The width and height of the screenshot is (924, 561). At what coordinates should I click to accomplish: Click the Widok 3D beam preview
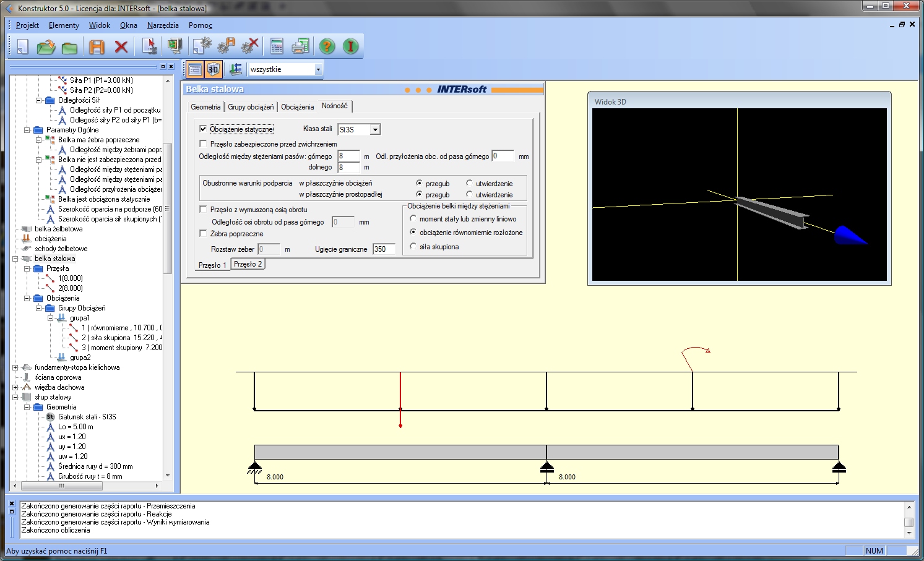[740, 194]
